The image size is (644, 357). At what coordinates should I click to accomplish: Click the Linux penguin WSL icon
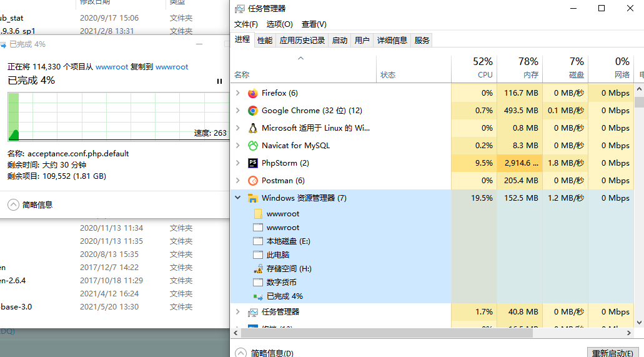(x=252, y=128)
